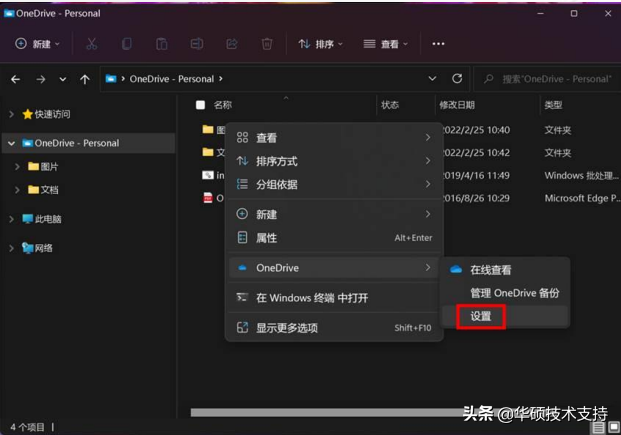Open 分组依据 submenu in context menu
Image resolution: width=621 pixels, height=435 pixels.
click(334, 184)
